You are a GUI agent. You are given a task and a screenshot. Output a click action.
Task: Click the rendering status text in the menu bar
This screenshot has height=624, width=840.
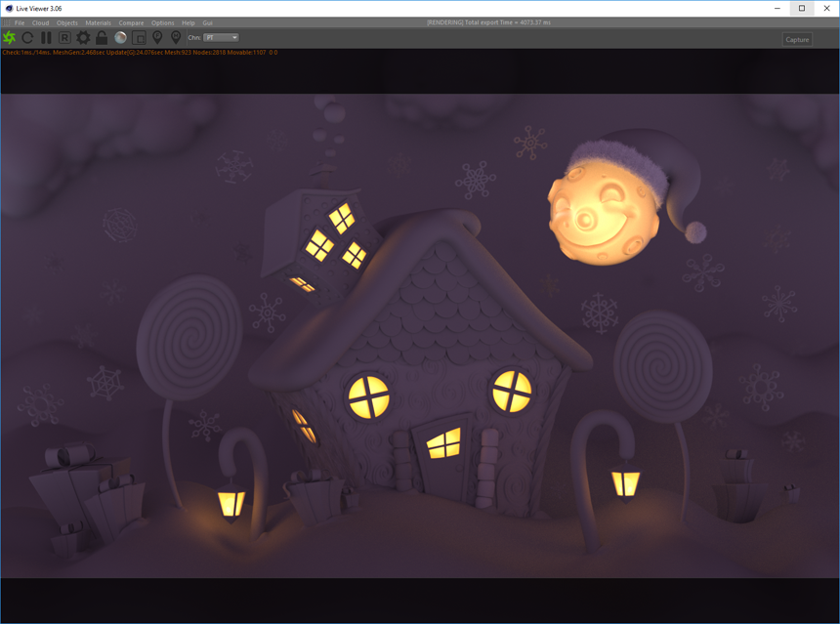[488, 22]
